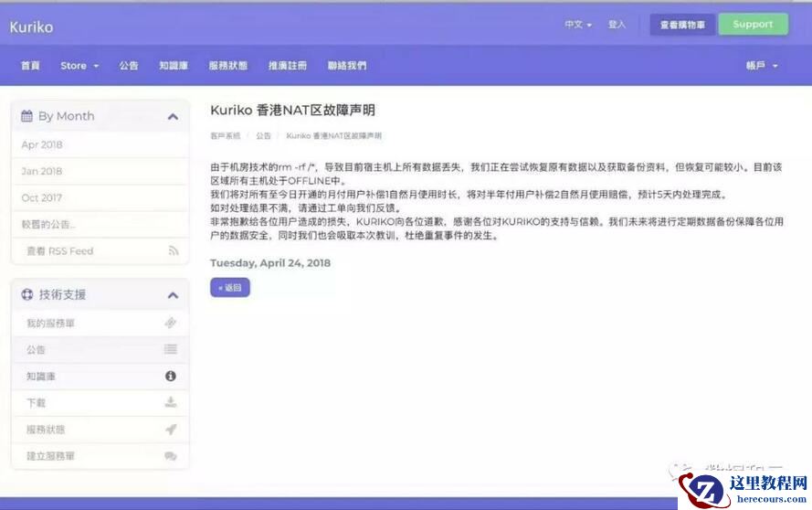
Task: Open 公告 in the navigation bar
Action: [x=129, y=66]
